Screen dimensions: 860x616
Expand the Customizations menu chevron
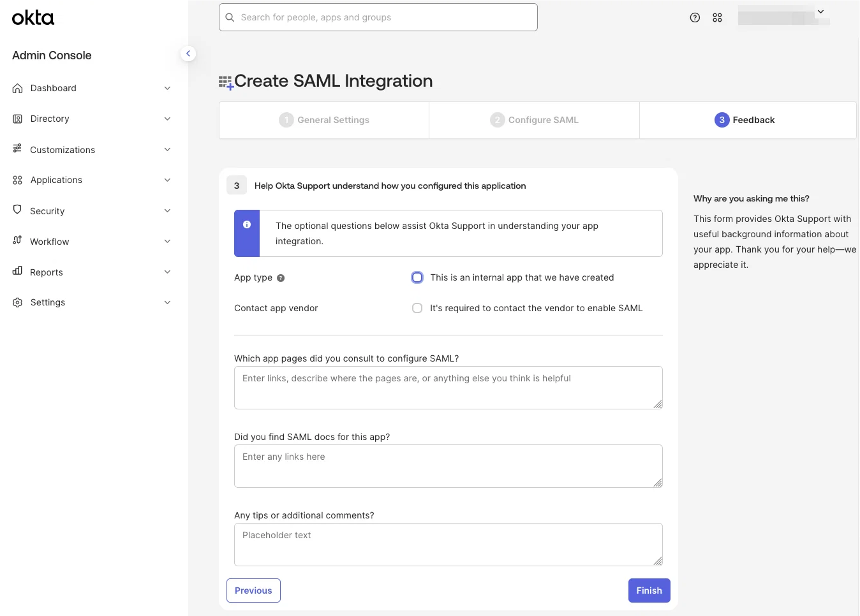[167, 149]
